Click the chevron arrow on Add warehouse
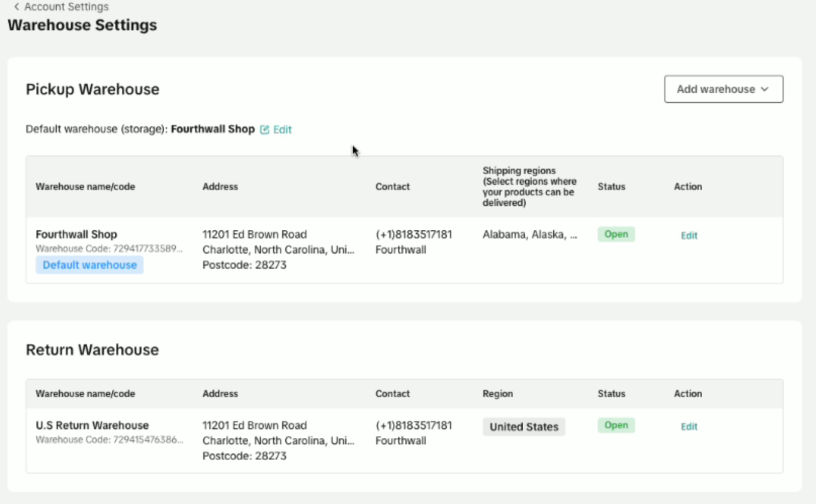The image size is (816, 504). [764, 89]
